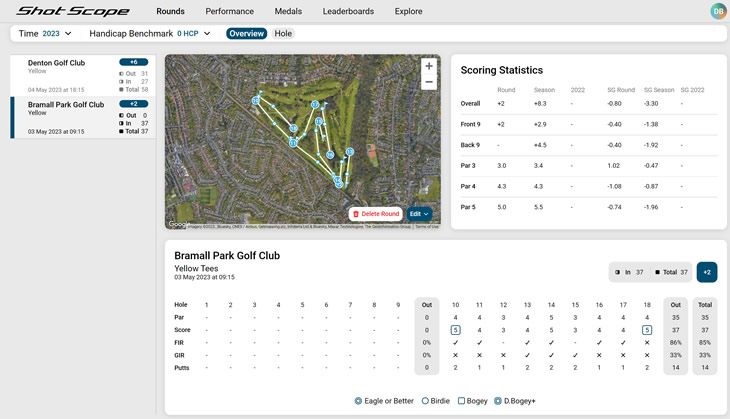Click the D.Bogey+ legend icon
The image size is (730, 419).
pos(498,401)
